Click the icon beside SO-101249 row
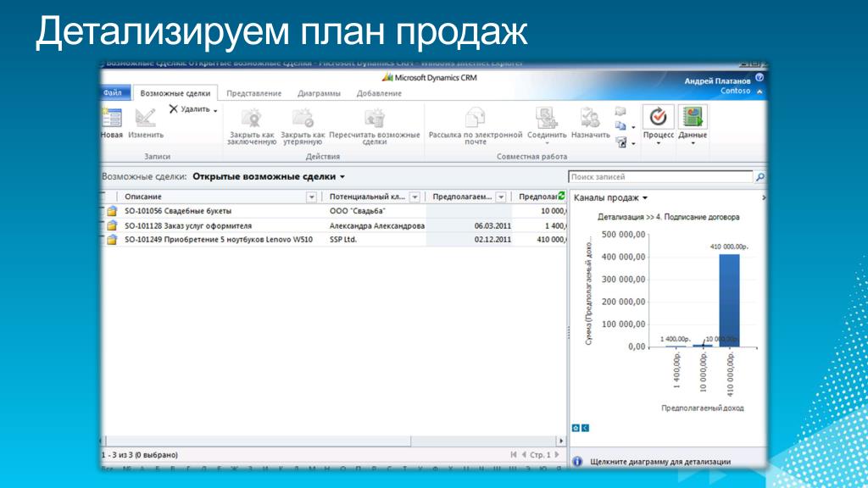The height and width of the screenshot is (488, 868). click(x=112, y=240)
